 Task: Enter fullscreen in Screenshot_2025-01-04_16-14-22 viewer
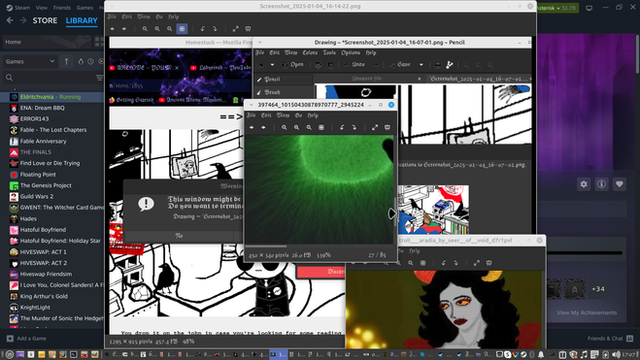(x=236, y=29)
